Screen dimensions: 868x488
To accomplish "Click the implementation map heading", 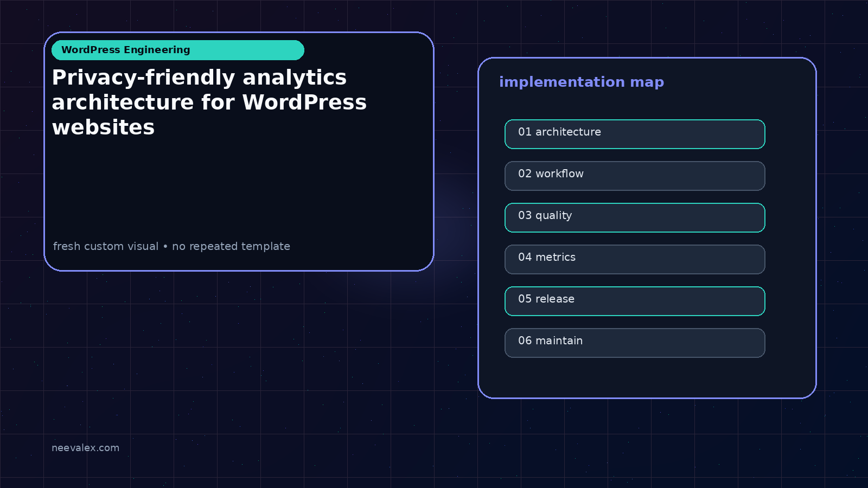I will (582, 82).
